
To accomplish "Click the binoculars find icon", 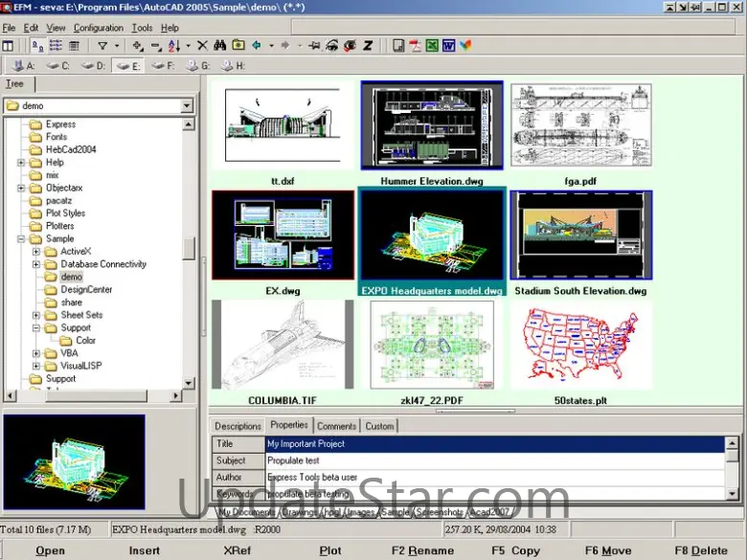I will pyautogui.click(x=219, y=46).
